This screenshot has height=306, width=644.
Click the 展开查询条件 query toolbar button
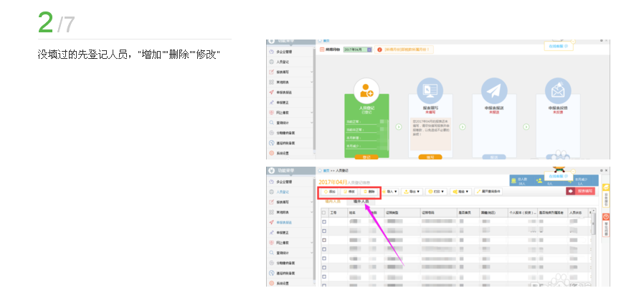click(488, 192)
